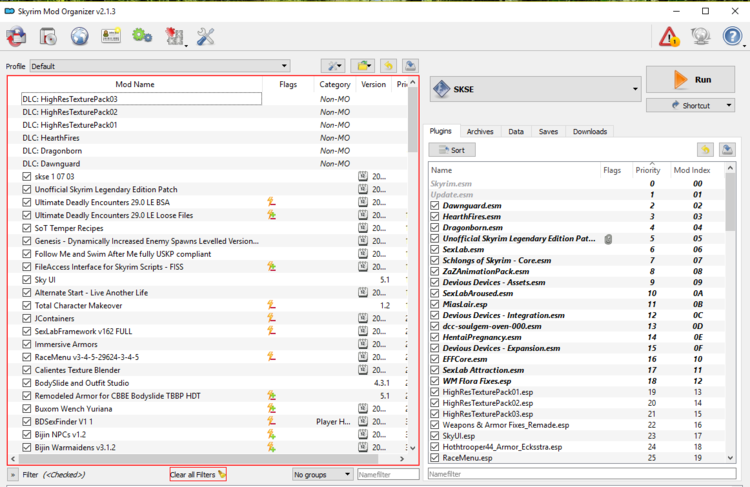
Task: Click the archive flag on Unofficial Skyrim Legendary plugin
Action: tap(608, 239)
